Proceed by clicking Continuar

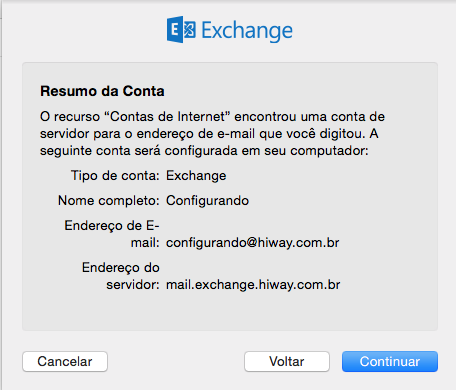390,361
